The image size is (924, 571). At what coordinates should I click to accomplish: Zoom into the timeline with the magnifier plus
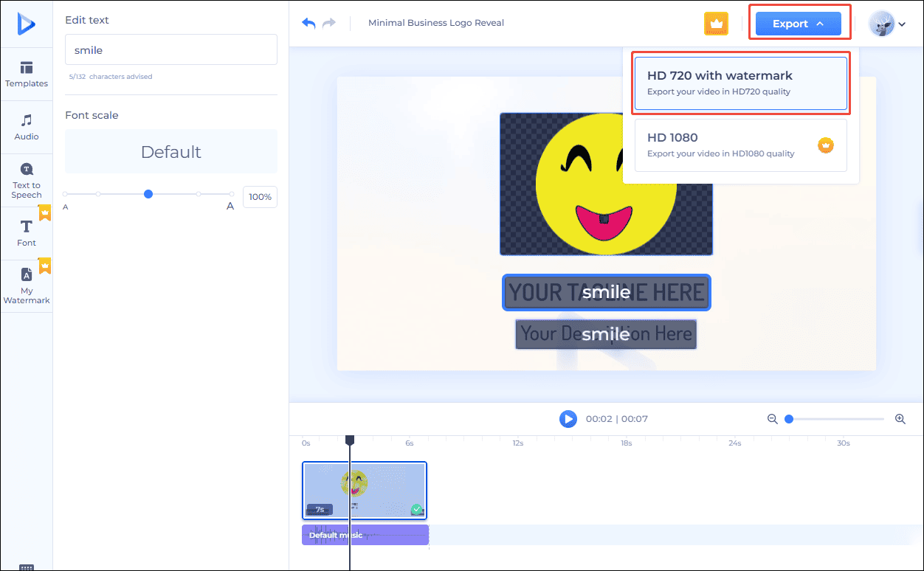click(x=900, y=418)
